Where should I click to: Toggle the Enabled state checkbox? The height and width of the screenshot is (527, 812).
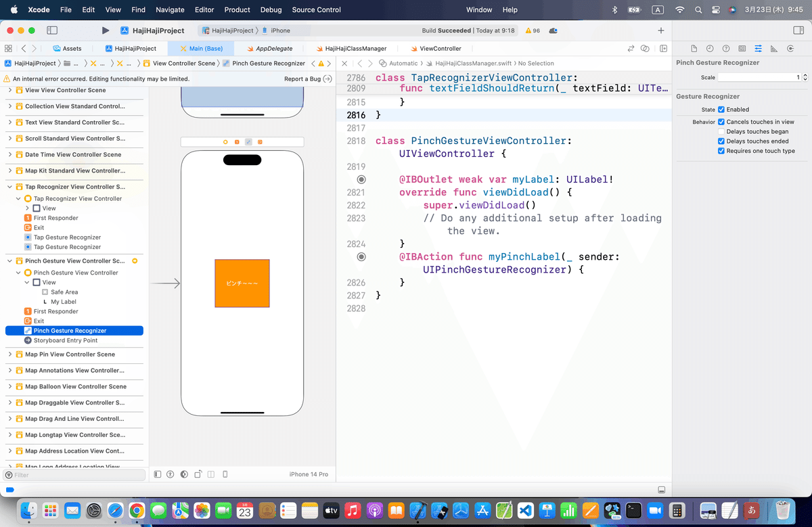tap(721, 109)
